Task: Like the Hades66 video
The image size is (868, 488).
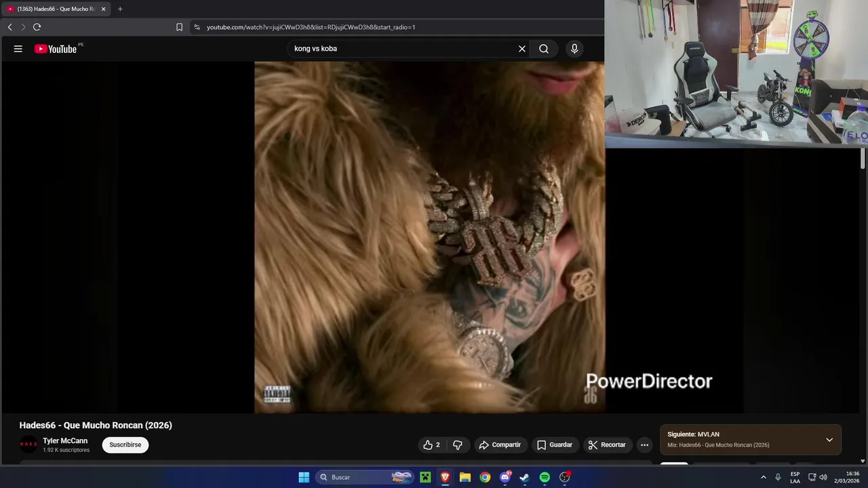Action: click(431, 445)
